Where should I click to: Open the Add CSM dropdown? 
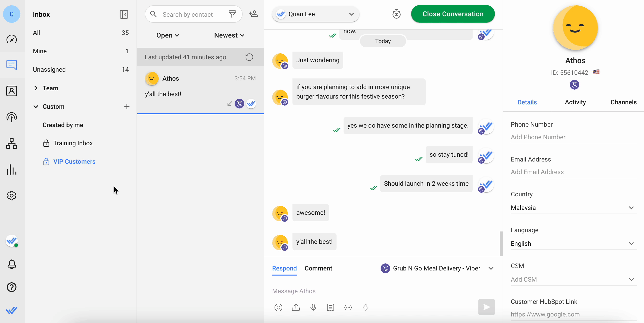click(574, 279)
